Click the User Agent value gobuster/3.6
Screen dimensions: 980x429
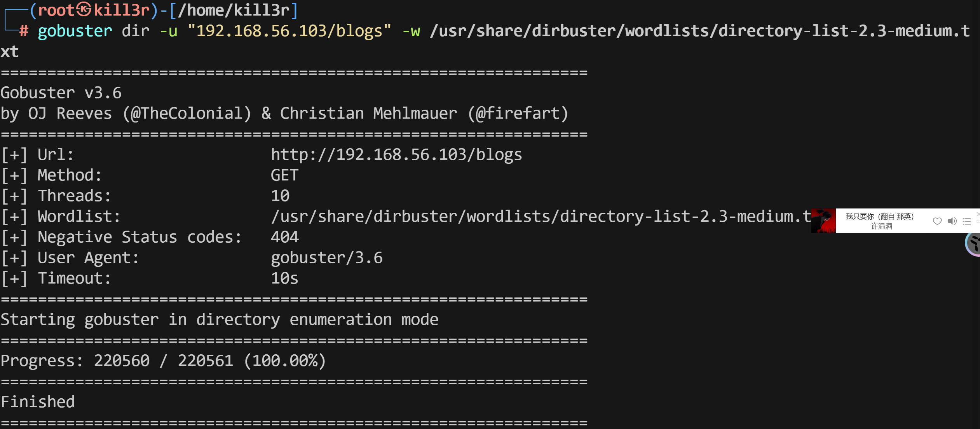(x=326, y=257)
